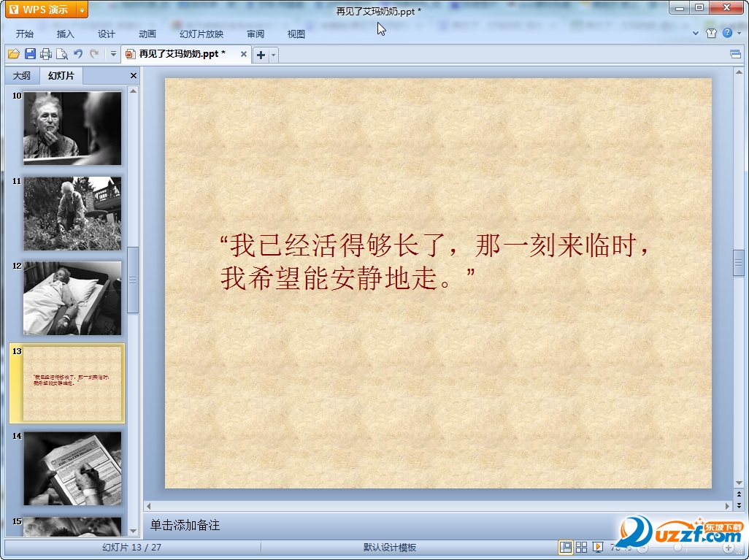Click the Redo arrow icon
The width and height of the screenshot is (749, 560).
(x=94, y=54)
